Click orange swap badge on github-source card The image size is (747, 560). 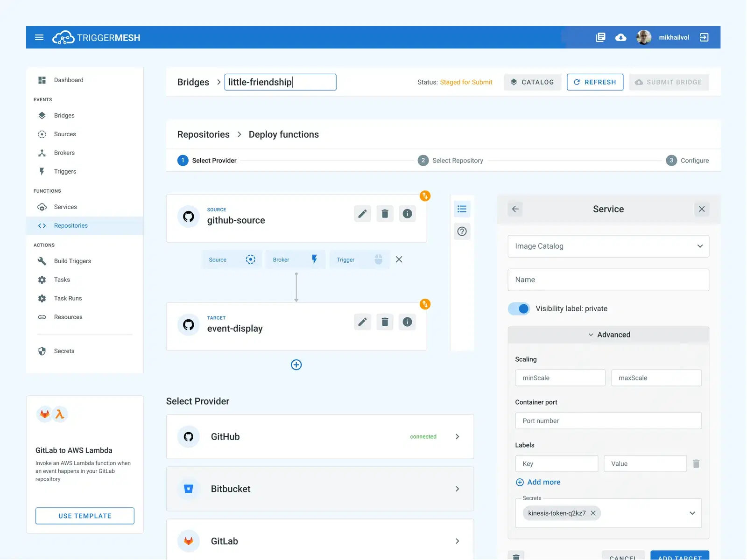425,196
